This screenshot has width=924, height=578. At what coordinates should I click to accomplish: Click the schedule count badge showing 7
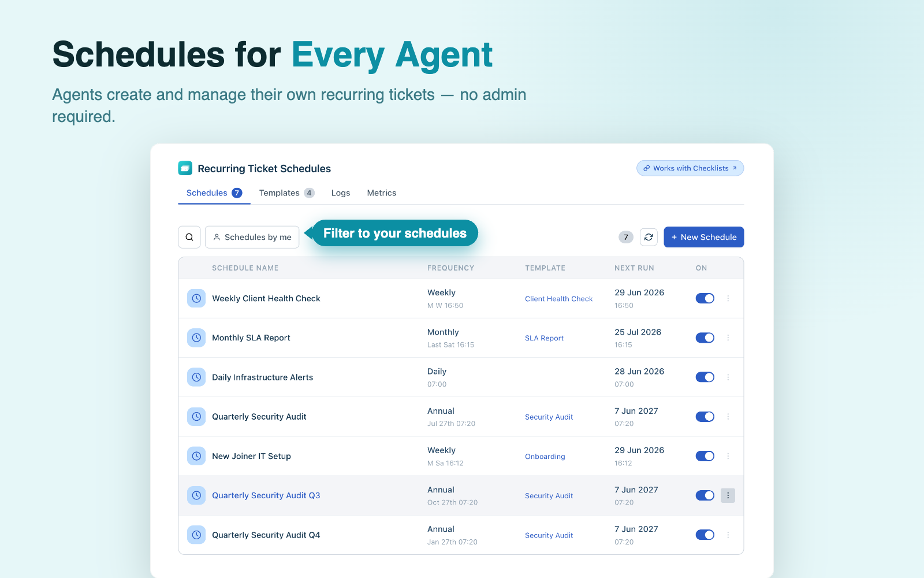point(626,237)
